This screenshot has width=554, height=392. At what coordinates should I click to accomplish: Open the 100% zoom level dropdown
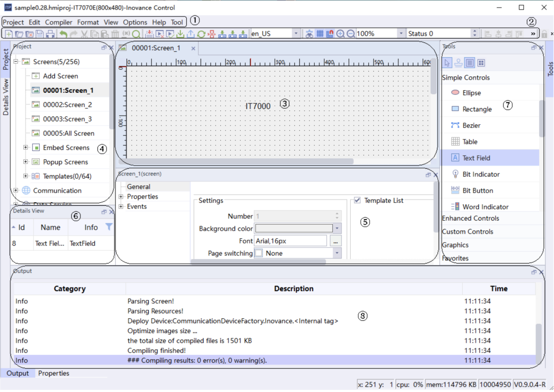401,34
